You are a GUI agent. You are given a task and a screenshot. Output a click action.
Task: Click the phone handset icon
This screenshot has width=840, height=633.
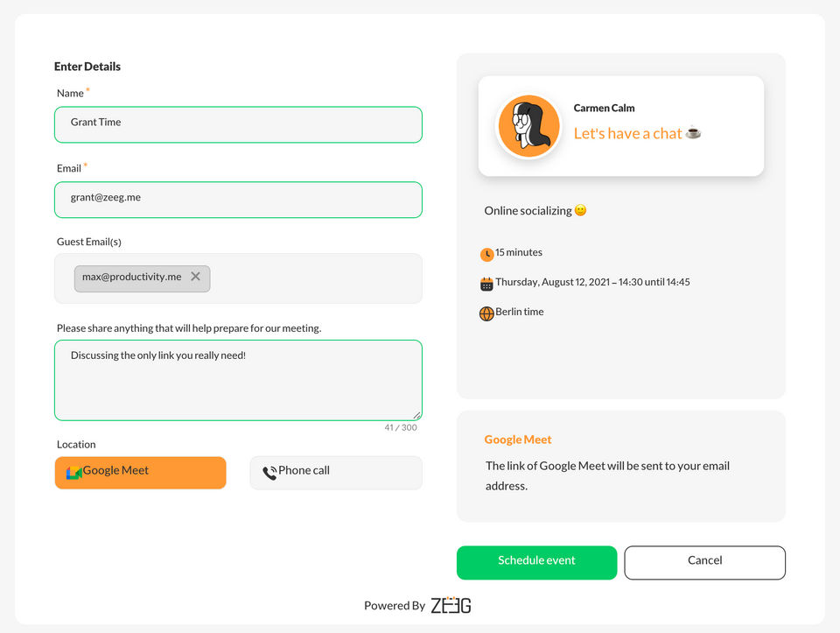[269, 473]
